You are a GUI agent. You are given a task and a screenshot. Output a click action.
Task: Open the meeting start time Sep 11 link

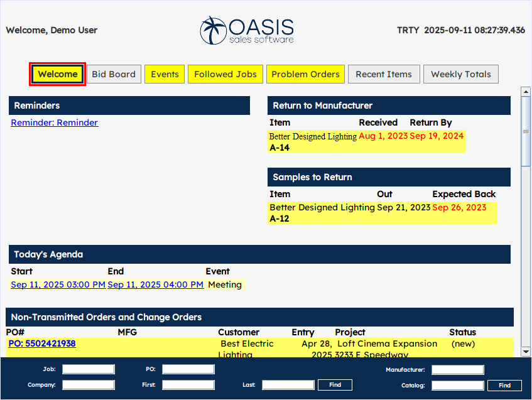click(57, 284)
